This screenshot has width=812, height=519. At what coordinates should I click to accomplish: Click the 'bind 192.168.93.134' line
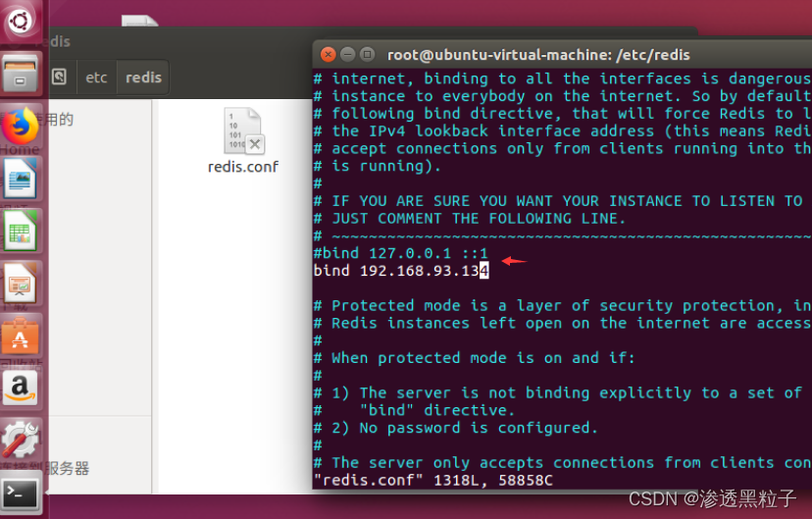pos(401,271)
